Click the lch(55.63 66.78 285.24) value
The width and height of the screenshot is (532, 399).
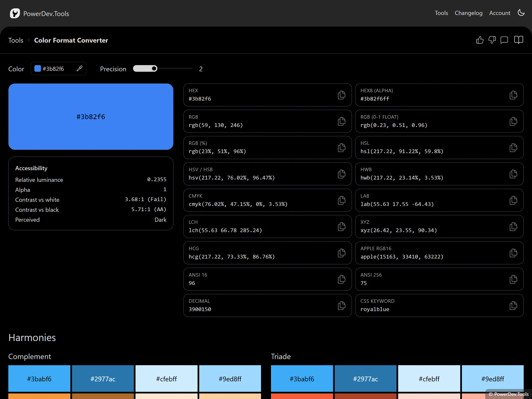225,230
